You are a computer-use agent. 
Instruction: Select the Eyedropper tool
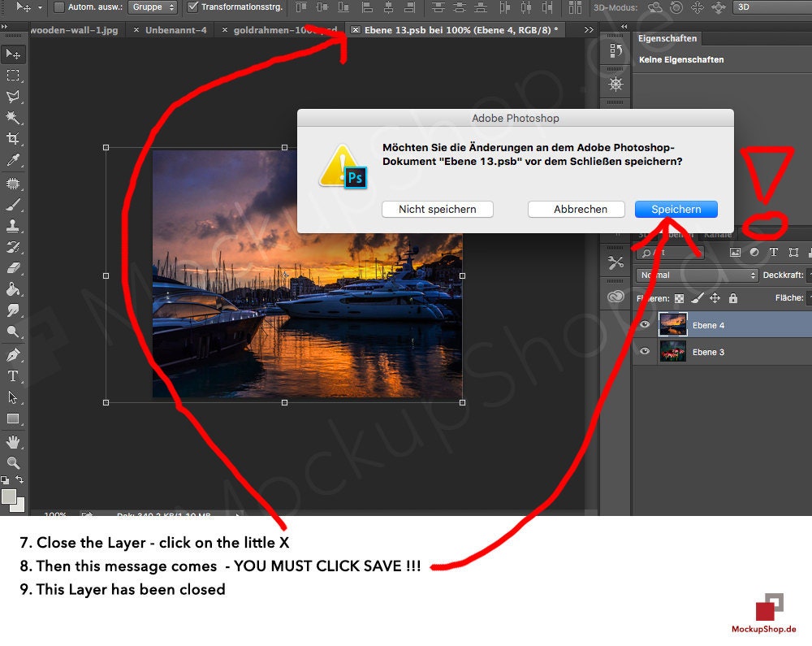[13, 160]
